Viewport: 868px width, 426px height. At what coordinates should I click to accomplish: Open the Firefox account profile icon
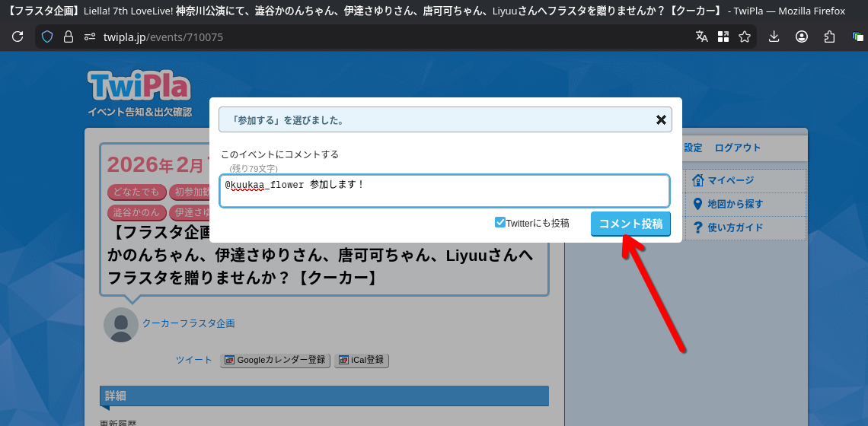802,37
